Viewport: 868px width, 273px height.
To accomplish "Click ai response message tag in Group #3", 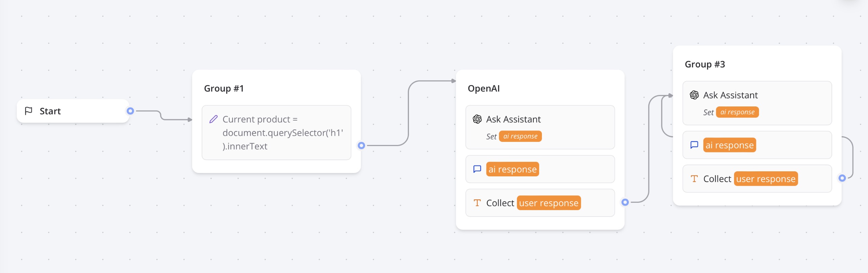I will (729, 145).
